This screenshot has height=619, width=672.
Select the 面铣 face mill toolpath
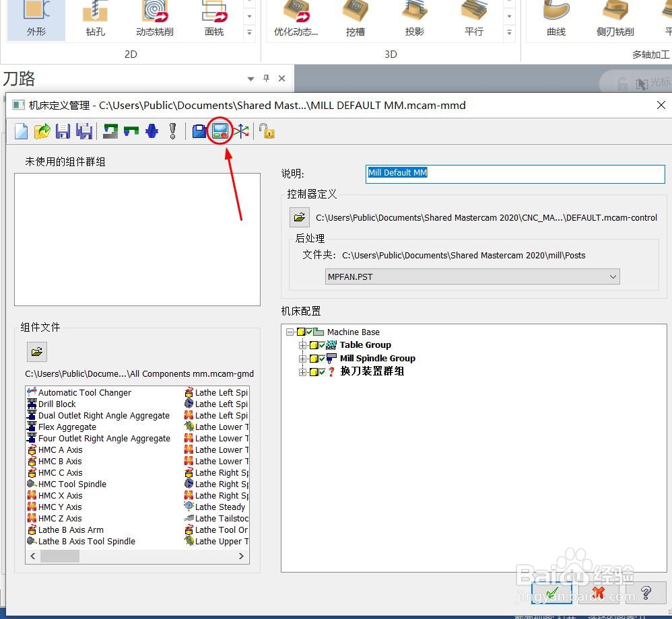(214, 20)
